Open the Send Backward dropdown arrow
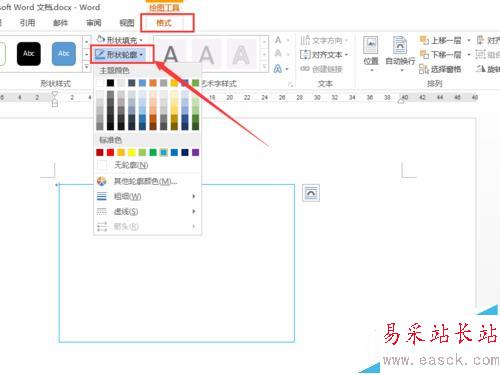Viewport: 500px width, 375px height. [x=469, y=54]
